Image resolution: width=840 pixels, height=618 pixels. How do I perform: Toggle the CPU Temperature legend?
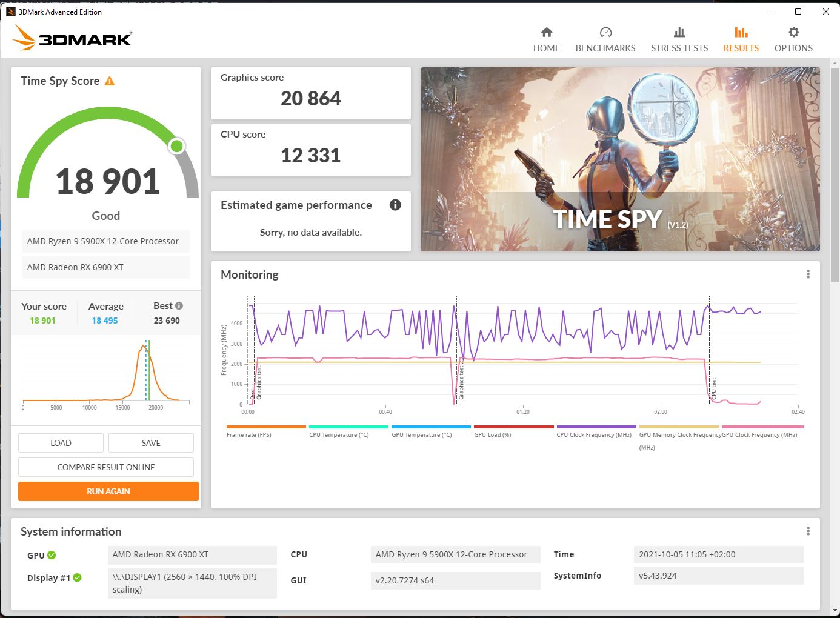tap(348, 431)
